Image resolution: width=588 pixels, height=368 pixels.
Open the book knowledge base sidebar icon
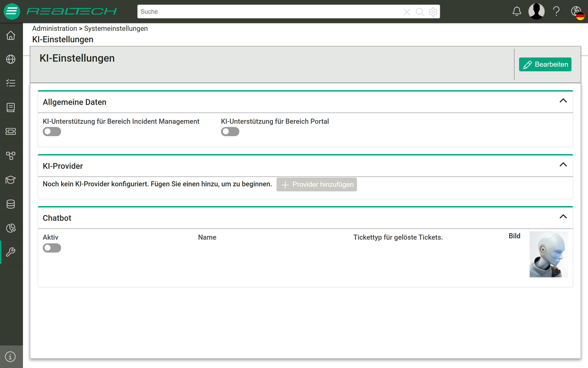click(11, 107)
